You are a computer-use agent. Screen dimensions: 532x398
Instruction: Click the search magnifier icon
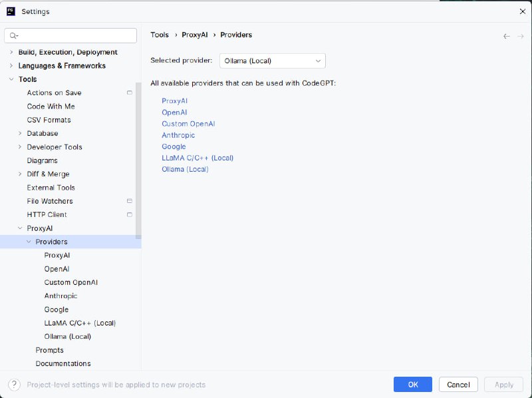tap(13, 36)
